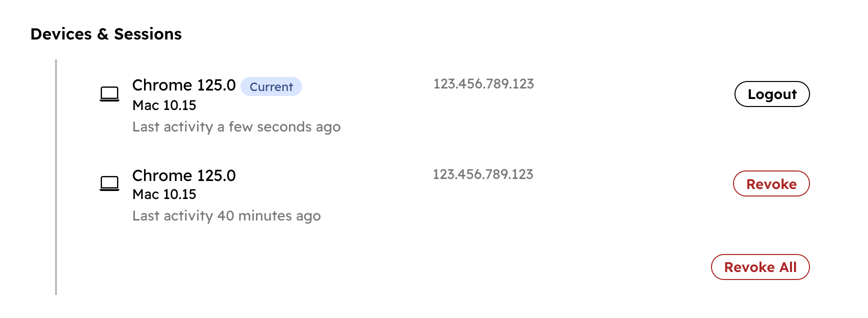Click Chrome 125.0 title of the revocable session
The width and height of the screenshot is (868, 318).
[x=183, y=175]
